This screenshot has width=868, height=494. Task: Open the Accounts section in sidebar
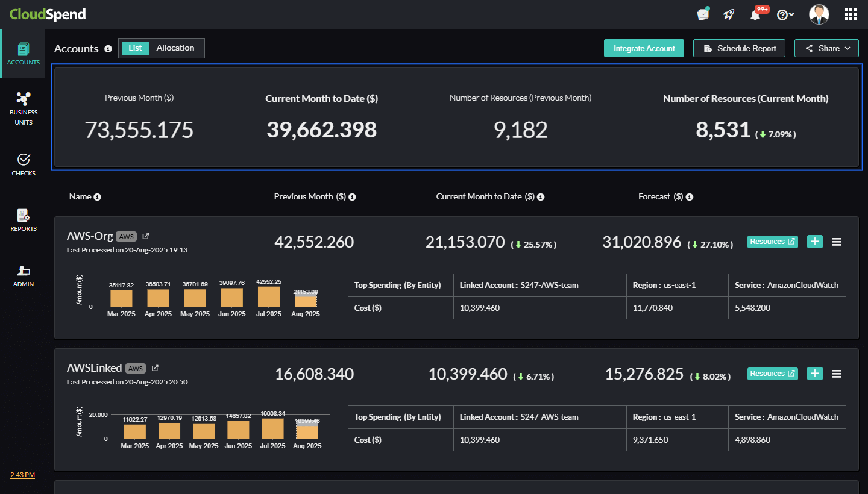[23, 54]
